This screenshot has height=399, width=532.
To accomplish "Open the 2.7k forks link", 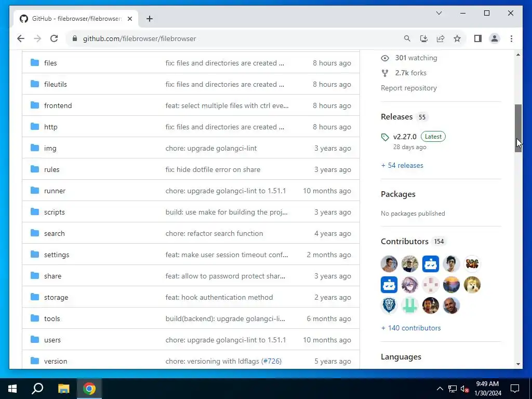I will pos(410,73).
